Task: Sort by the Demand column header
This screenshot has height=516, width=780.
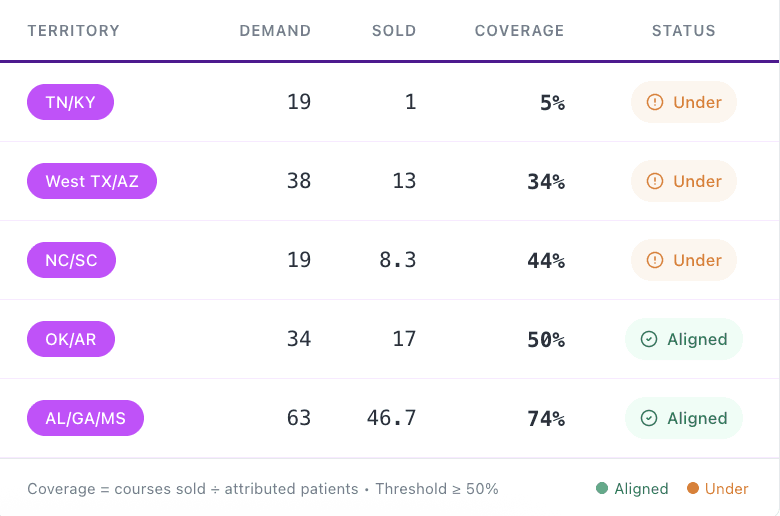Action: (x=275, y=31)
